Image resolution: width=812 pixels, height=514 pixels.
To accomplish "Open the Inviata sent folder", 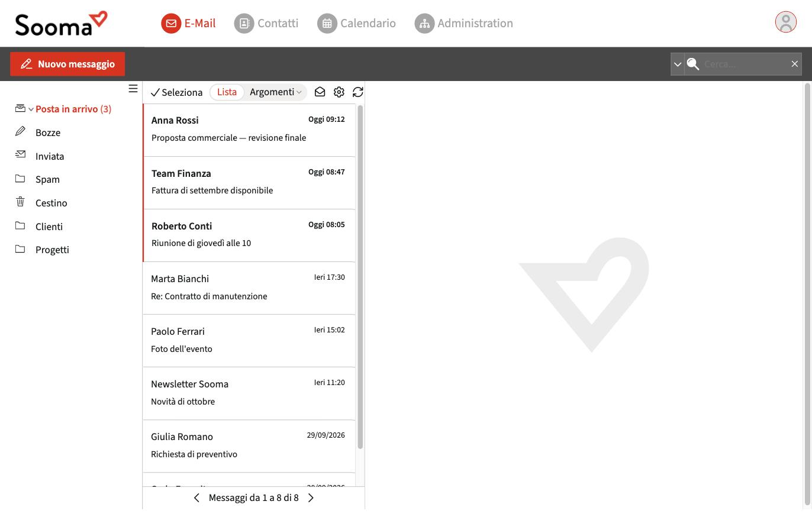I will click(x=50, y=156).
